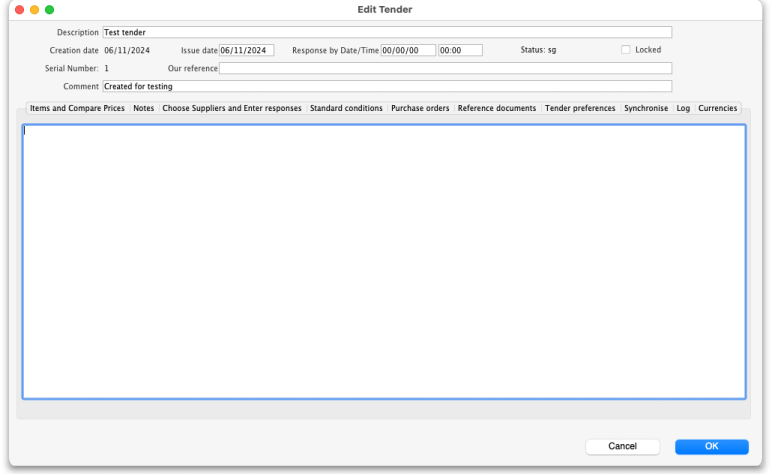This screenshot has height=474, width=772.
Task: Go to the Purchase orders tab
Action: point(420,108)
